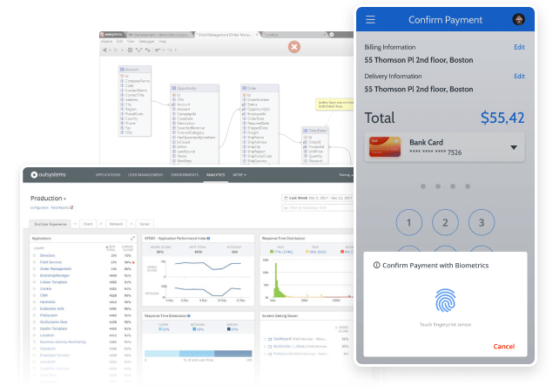Select the Opportunity entity icon in the diagram
Screen dimensions: 553x392
pos(173,88)
